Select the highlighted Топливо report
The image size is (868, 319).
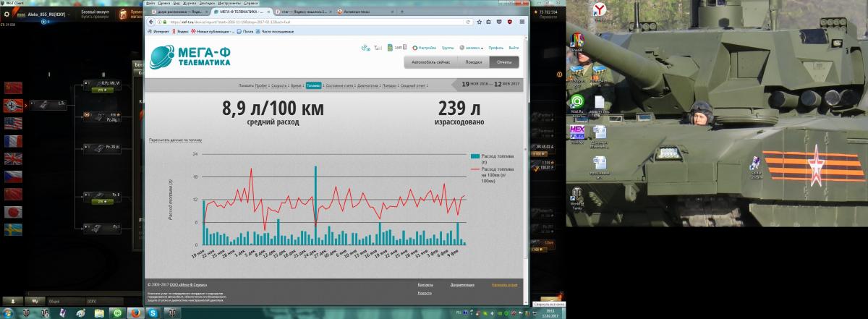click(313, 85)
